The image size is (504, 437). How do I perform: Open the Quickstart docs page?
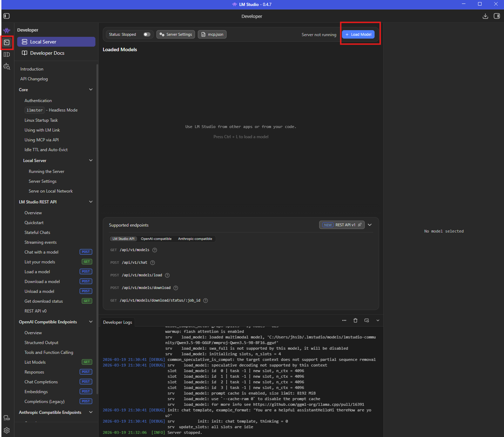click(x=34, y=223)
